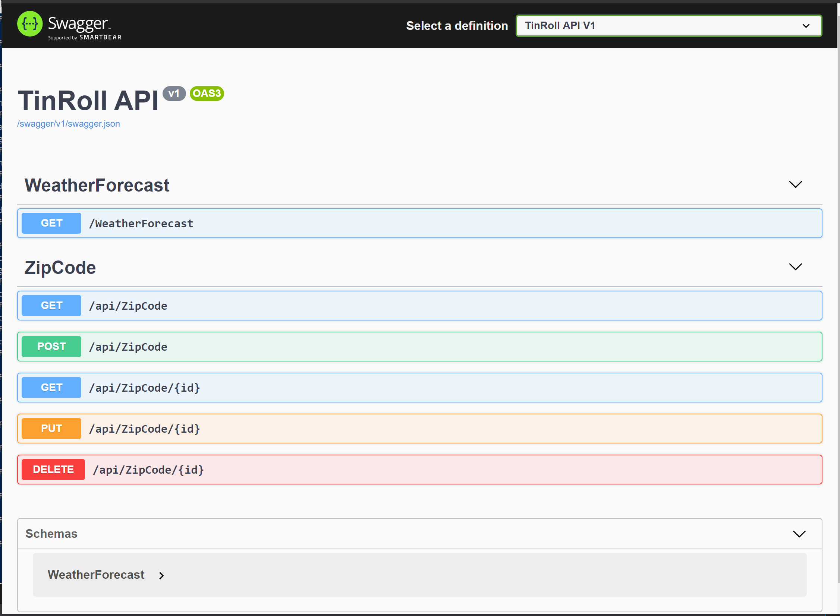Click the GET icon for /WeatherForecast

pyautogui.click(x=51, y=223)
